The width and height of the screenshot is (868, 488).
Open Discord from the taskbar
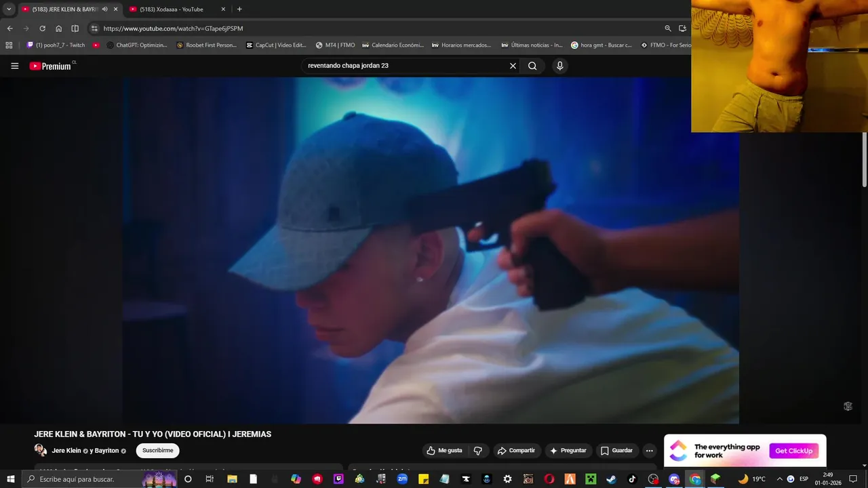[x=674, y=479]
